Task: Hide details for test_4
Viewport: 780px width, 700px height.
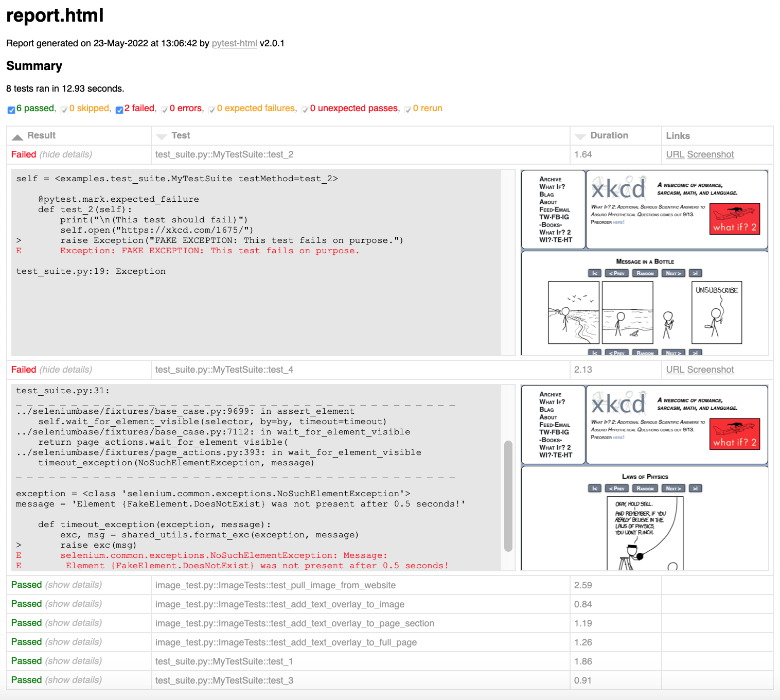Action: pyautogui.click(x=65, y=369)
